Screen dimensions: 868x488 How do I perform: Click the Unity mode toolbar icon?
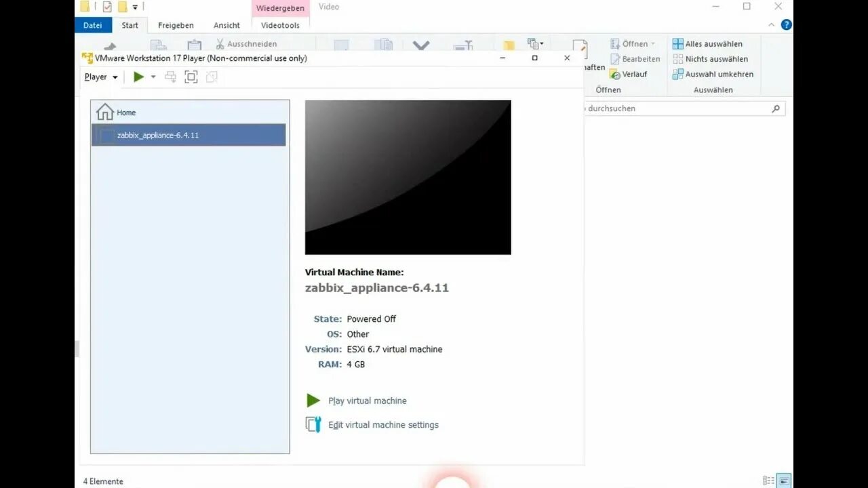pos(212,77)
